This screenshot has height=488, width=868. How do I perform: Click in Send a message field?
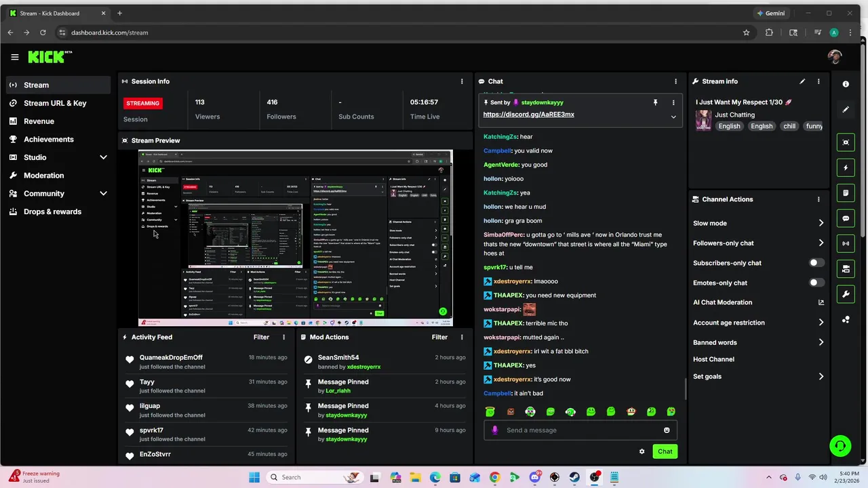[580, 430]
